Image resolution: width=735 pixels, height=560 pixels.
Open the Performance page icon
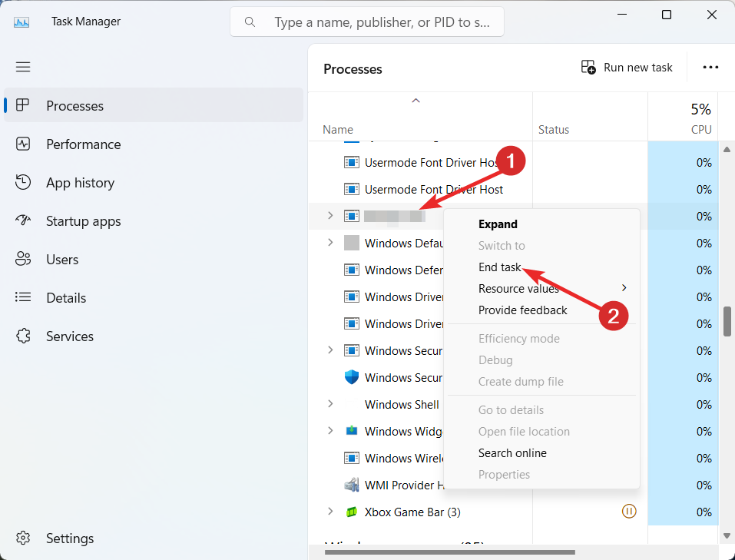pos(23,144)
